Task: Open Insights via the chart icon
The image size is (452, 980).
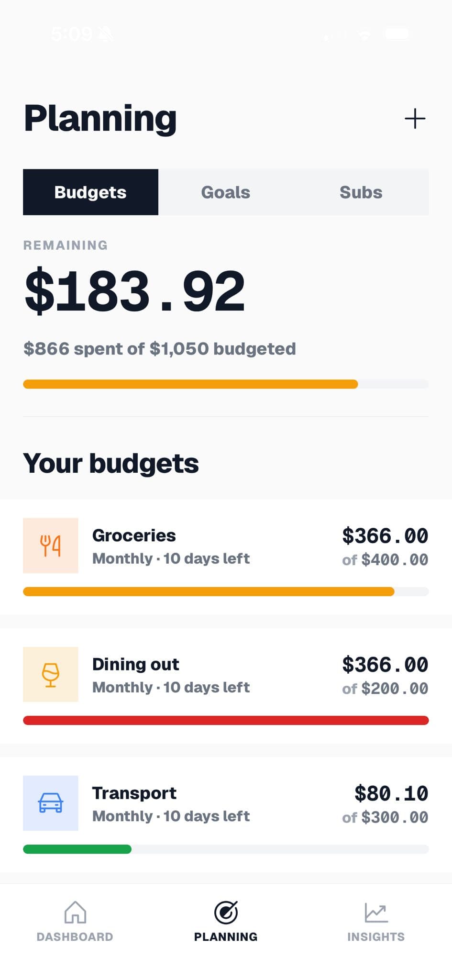Action: pyautogui.click(x=376, y=913)
